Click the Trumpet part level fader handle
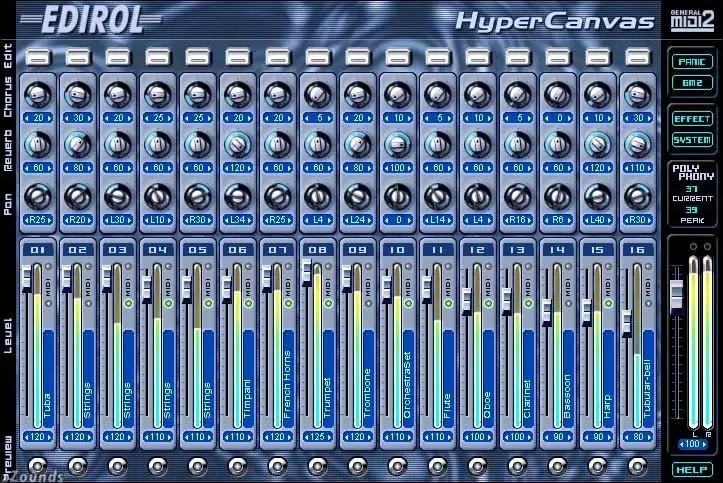 click(x=307, y=272)
